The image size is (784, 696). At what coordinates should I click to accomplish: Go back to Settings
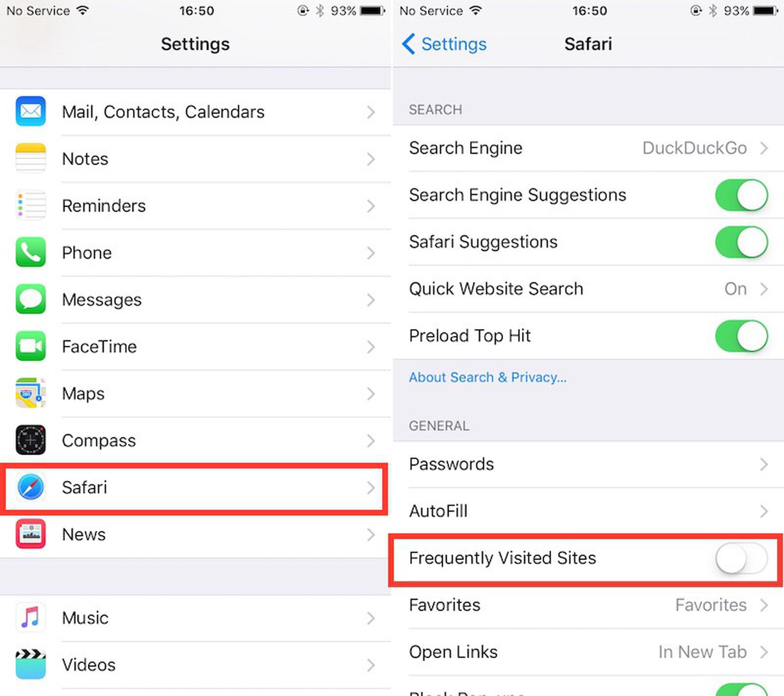444,44
